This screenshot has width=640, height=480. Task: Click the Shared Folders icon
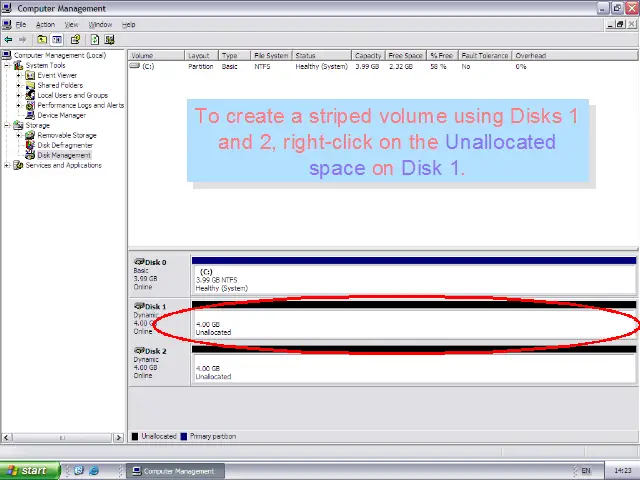30,85
